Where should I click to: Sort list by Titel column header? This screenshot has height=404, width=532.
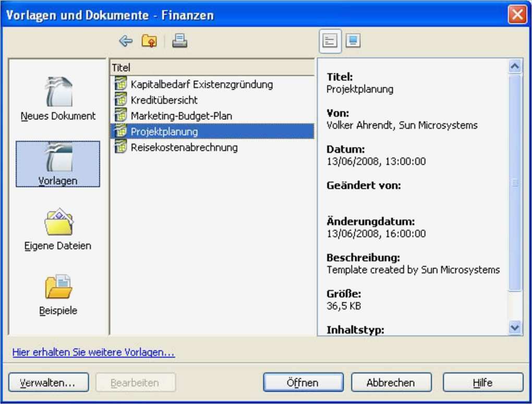[x=212, y=67]
